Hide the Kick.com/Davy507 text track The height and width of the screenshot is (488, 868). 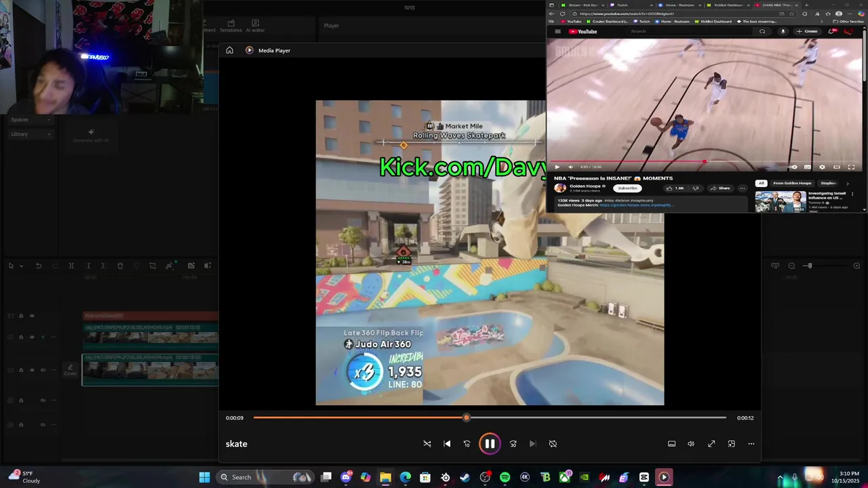tap(32, 316)
